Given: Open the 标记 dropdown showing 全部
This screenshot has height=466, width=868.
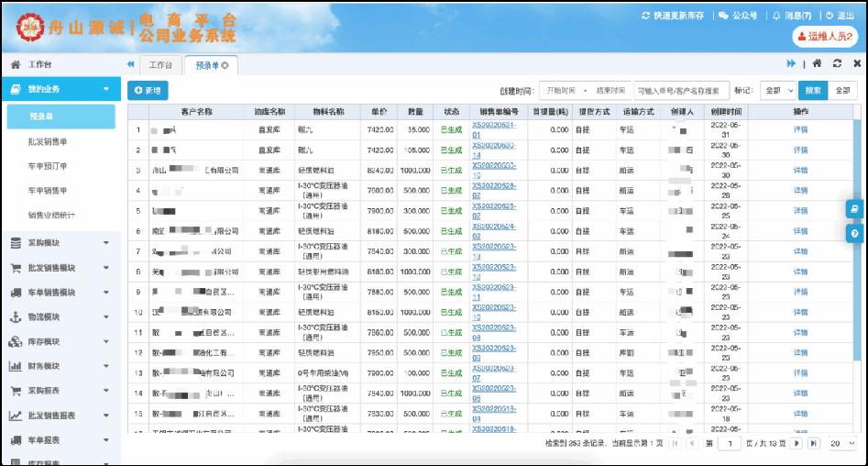Looking at the screenshot, I should 778,90.
